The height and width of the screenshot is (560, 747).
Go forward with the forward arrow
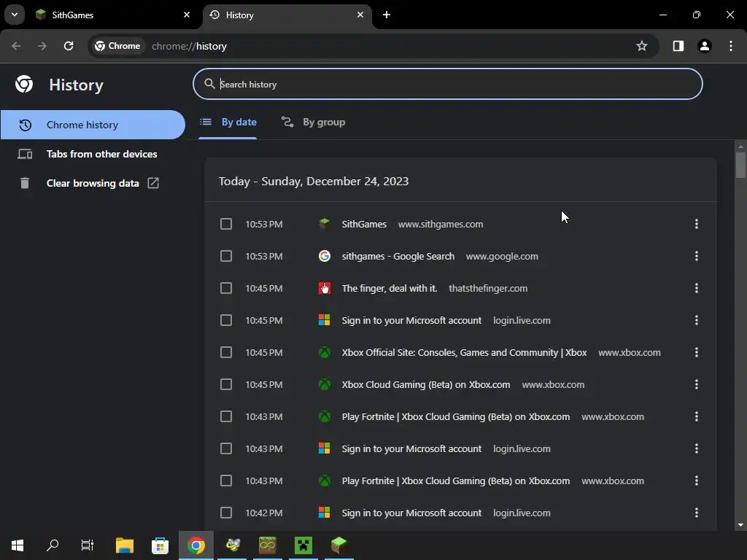point(42,46)
